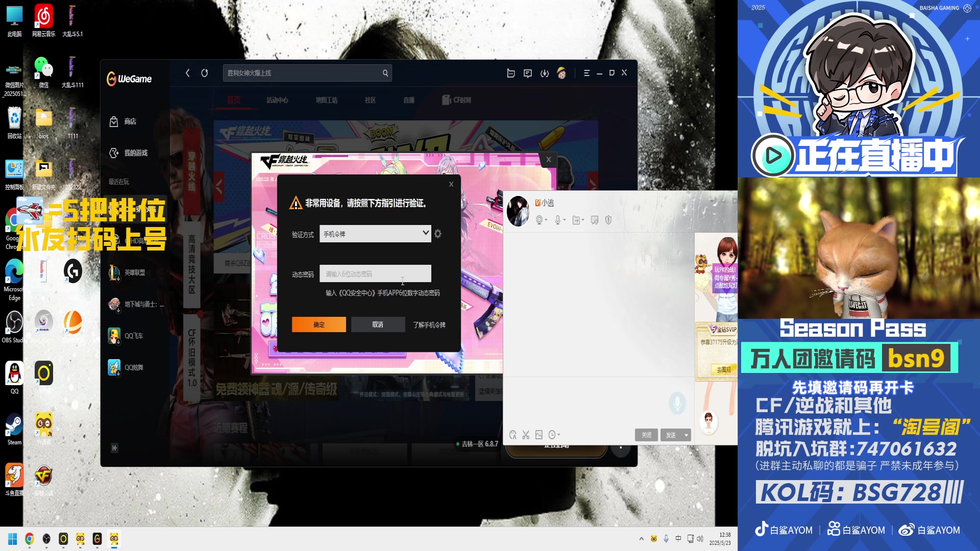Focus the 动态密码 input field

tap(375, 273)
